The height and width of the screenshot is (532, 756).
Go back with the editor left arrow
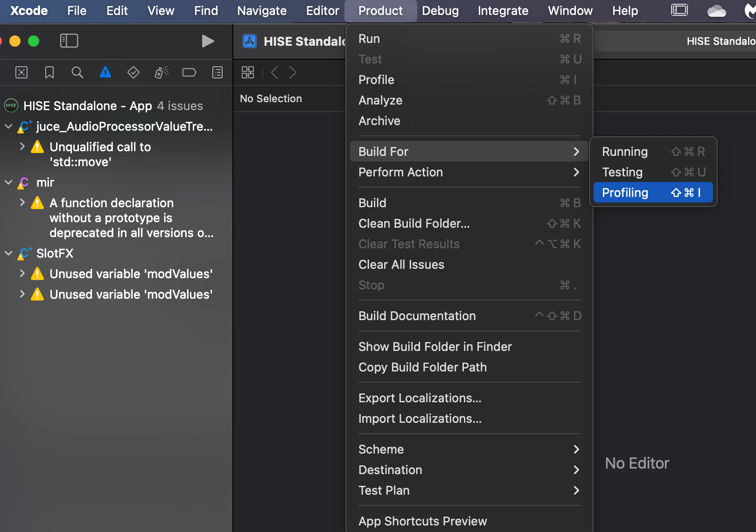click(x=274, y=72)
